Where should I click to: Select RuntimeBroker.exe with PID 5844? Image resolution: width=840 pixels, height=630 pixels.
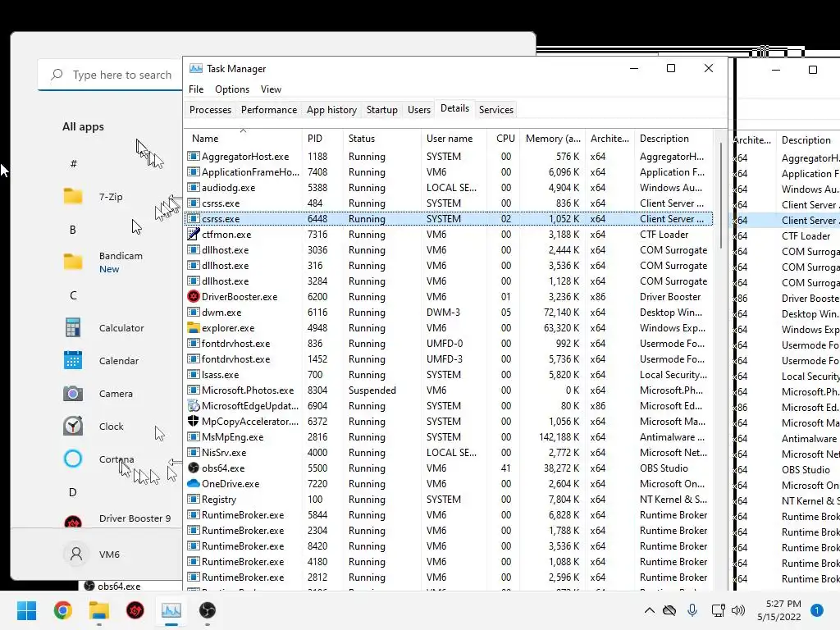tap(449, 515)
